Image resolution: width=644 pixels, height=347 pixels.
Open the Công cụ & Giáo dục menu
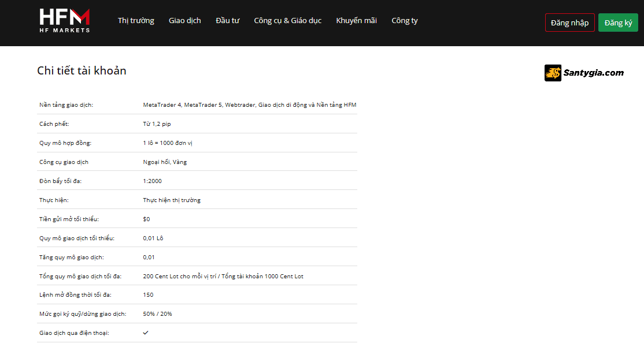click(x=287, y=21)
